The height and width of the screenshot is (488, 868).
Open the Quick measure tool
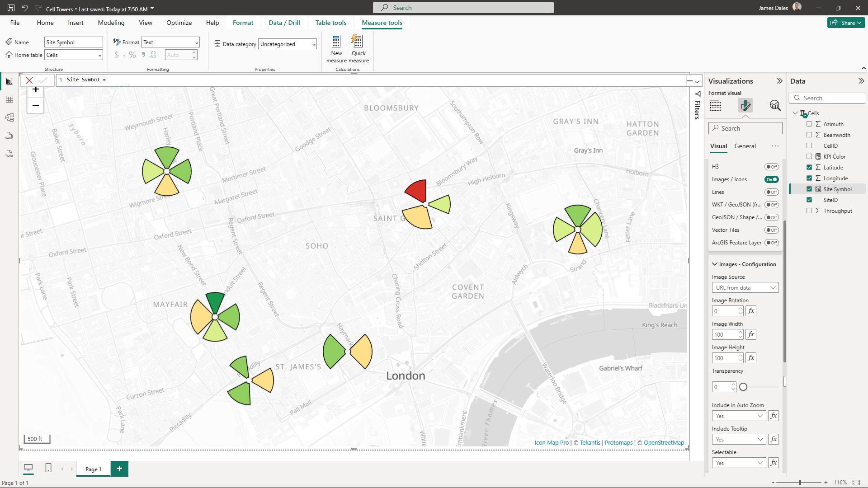click(358, 47)
